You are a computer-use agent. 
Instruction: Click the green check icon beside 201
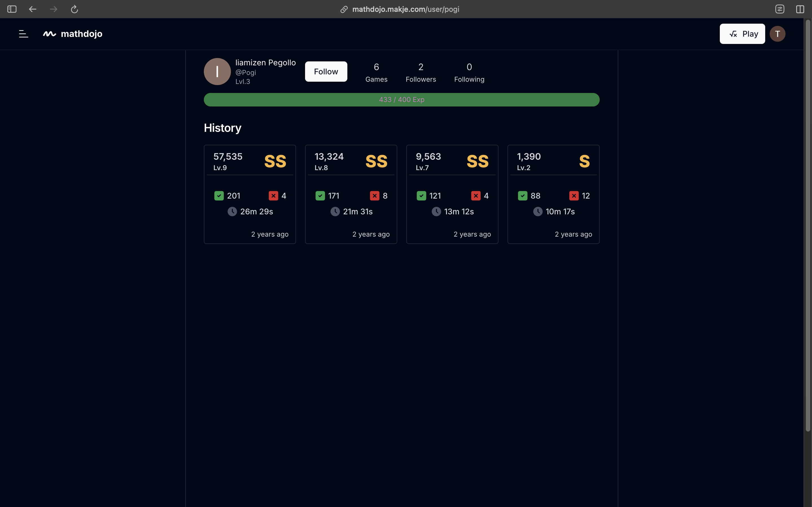[x=219, y=196]
